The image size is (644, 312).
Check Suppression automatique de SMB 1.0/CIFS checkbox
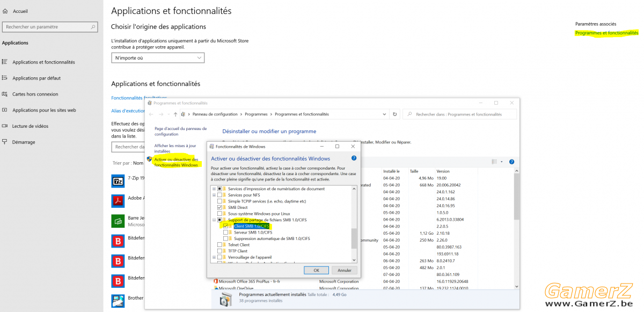(225, 238)
